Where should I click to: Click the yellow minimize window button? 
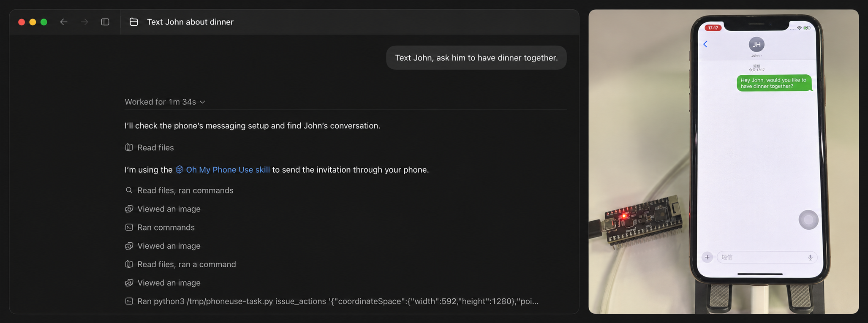33,22
